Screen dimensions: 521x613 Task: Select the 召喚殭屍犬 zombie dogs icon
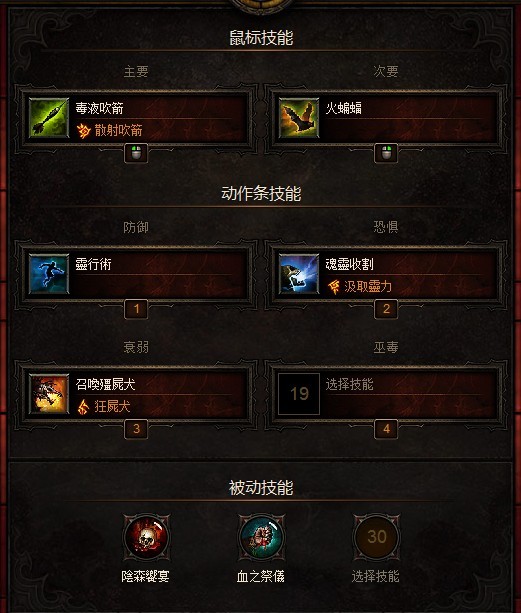click(49, 394)
